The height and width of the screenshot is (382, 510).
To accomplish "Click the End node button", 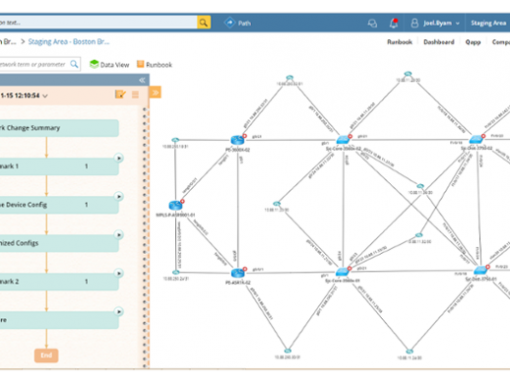I will pos(46,355).
